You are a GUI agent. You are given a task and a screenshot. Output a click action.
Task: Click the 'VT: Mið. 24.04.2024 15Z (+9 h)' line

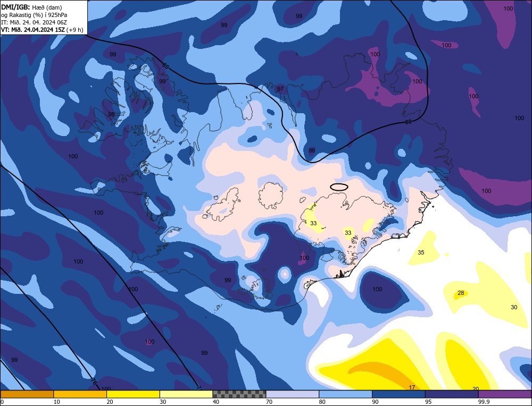[42, 30]
